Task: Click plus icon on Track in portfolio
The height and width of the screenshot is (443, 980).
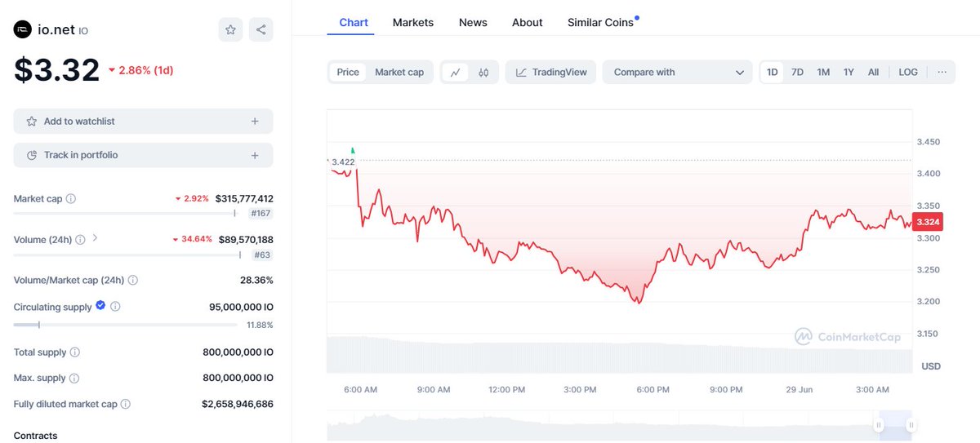Action: (x=255, y=155)
